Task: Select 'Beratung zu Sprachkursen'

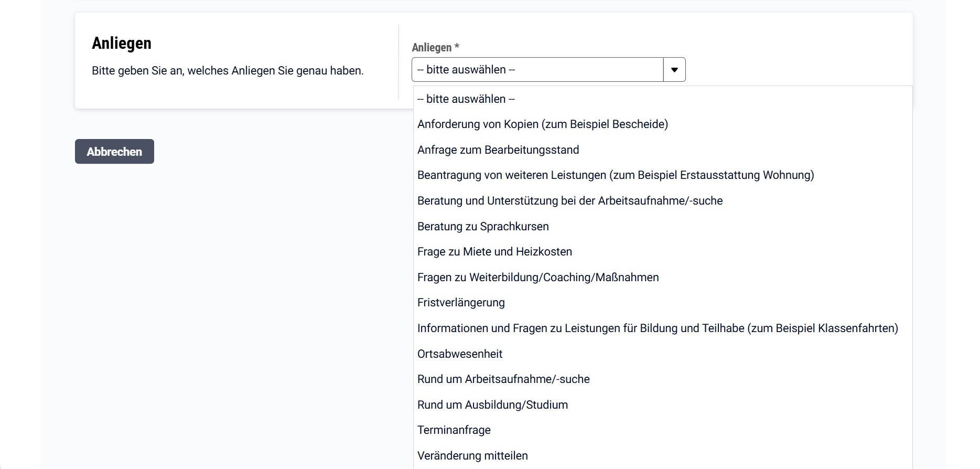Action: [483, 227]
